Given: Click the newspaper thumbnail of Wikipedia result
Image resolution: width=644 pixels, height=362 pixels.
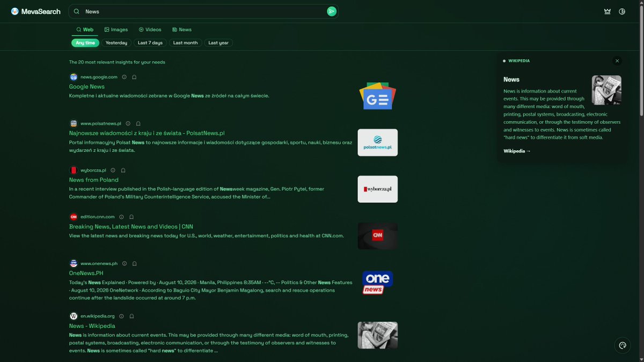Looking at the screenshot, I should coord(378,335).
